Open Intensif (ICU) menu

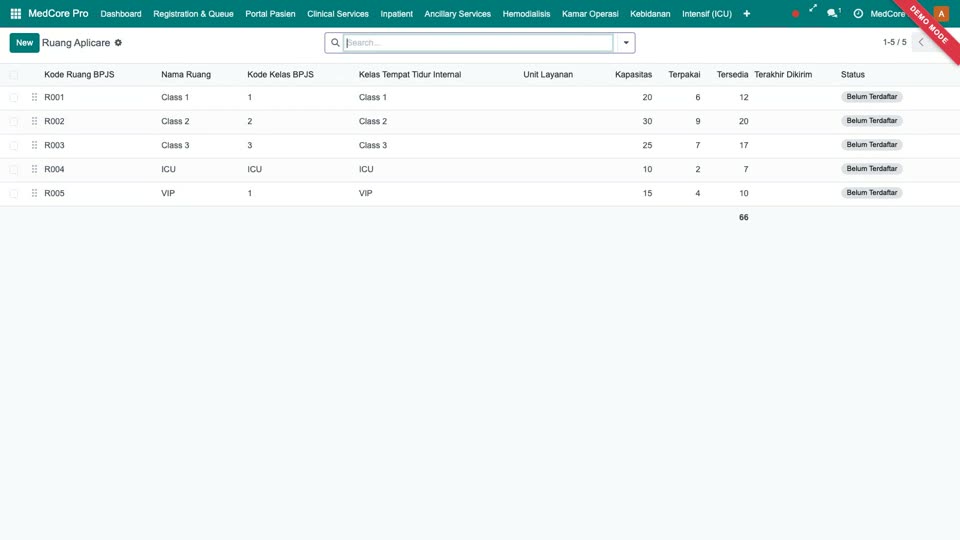707,13
